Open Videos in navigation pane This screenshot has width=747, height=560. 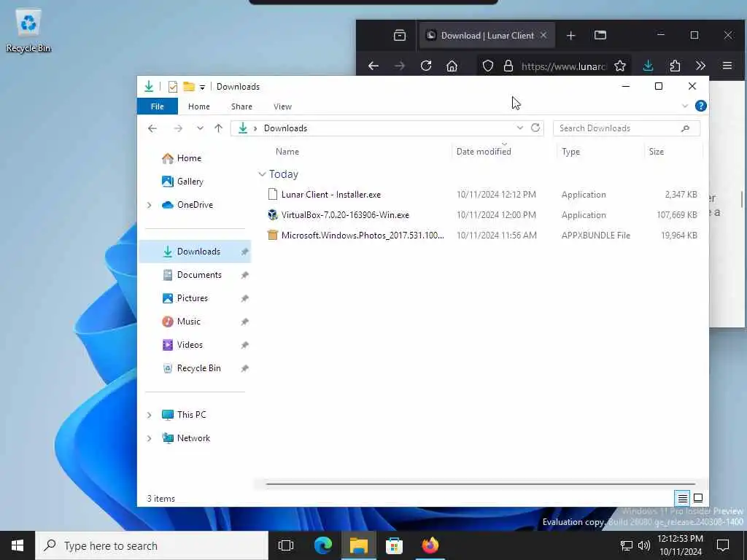pyautogui.click(x=190, y=345)
